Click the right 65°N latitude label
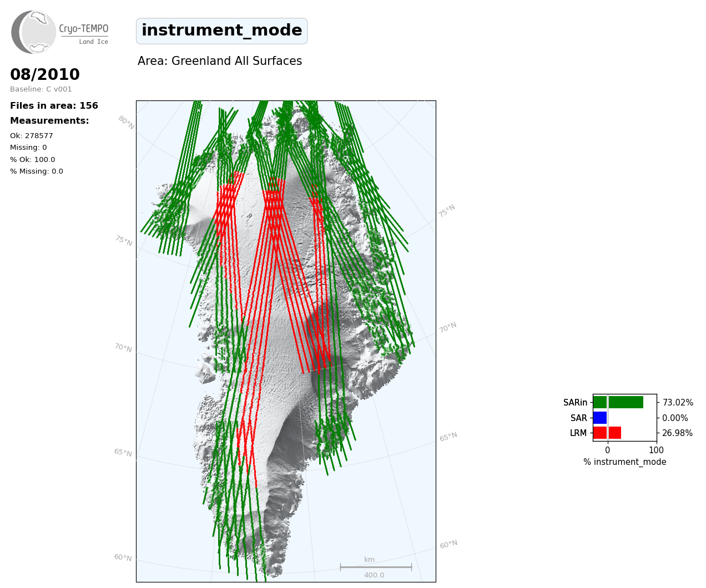 click(448, 437)
